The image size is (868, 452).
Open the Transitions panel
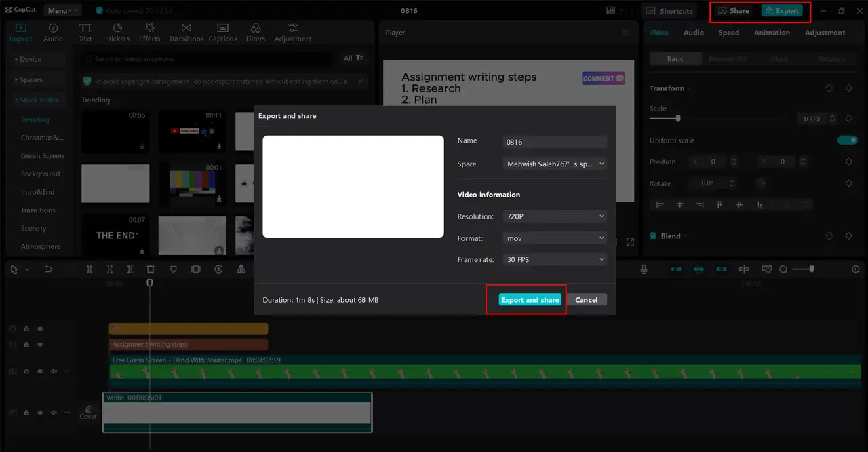[186, 31]
